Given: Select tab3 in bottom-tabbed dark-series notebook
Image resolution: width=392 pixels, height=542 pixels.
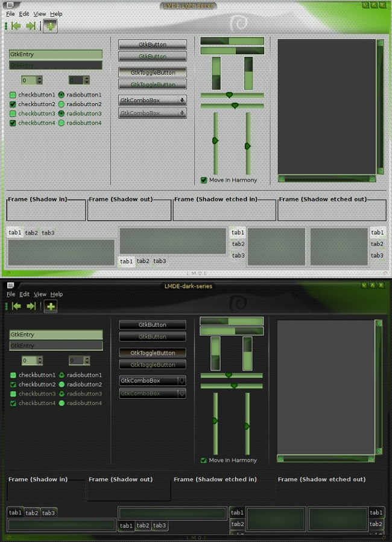Looking at the screenshot, I should [x=159, y=526].
